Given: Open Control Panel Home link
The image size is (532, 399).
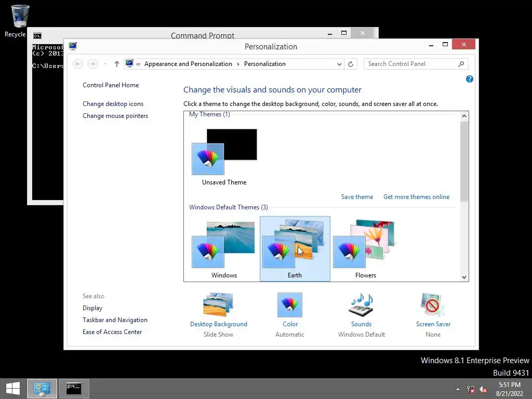Looking at the screenshot, I should click(x=111, y=85).
